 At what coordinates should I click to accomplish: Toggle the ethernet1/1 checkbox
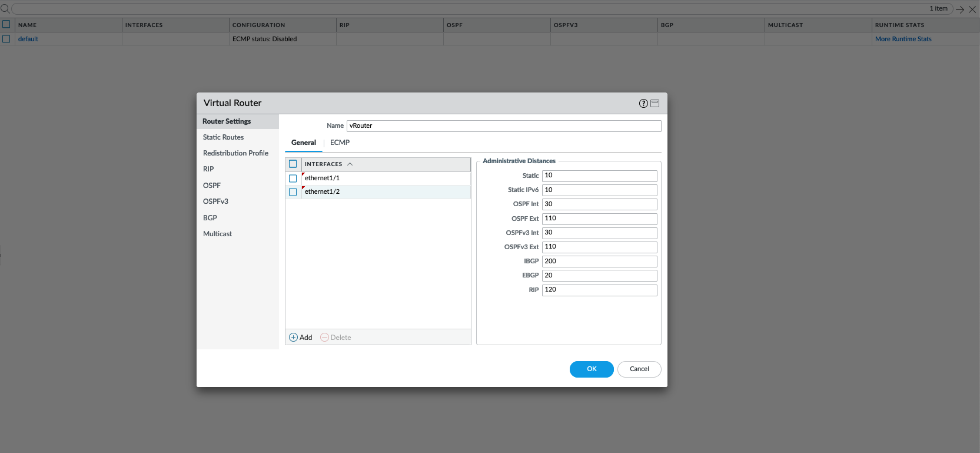293,178
